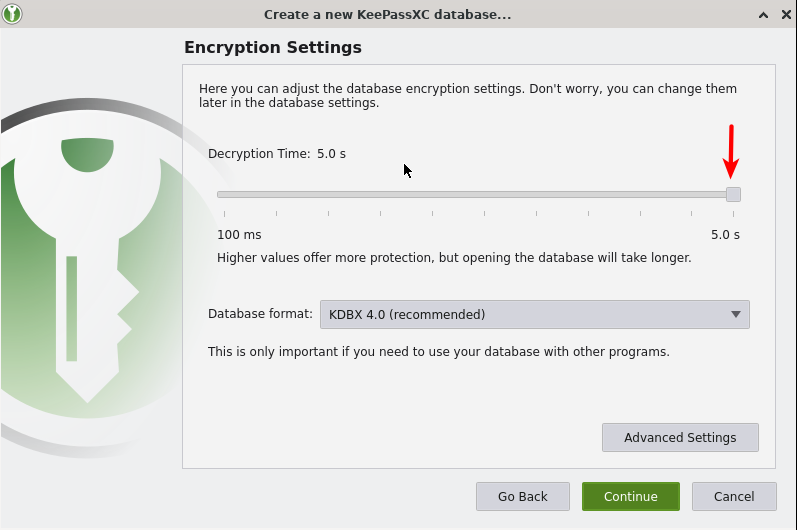This screenshot has width=797, height=530.
Task: Open Advanced Settings
Action: tap(680, 438)
